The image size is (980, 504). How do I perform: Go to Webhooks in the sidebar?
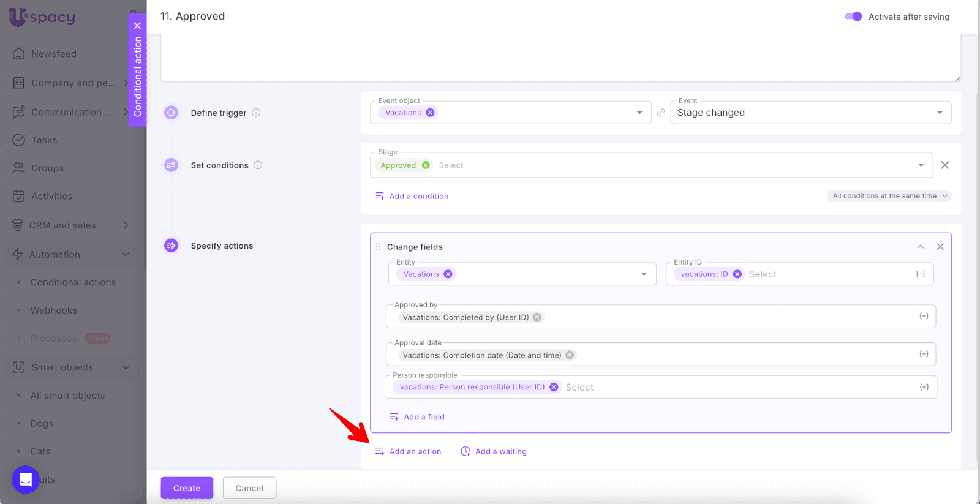pyautogui.click(x=54, y=310)
